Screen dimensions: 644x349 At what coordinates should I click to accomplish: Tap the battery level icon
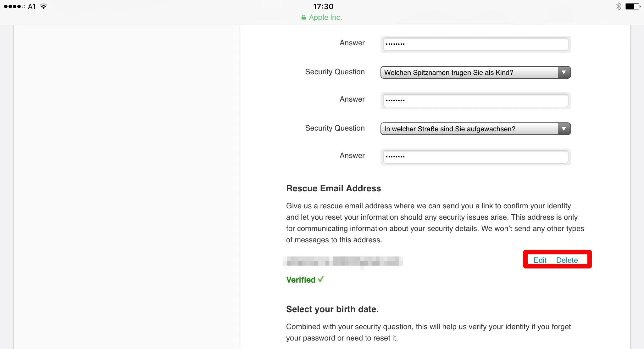[x=632, y=6]
